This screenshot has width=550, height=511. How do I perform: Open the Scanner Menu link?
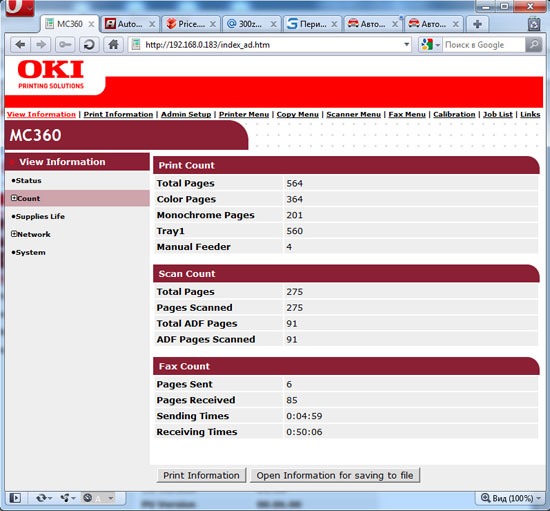353,114
